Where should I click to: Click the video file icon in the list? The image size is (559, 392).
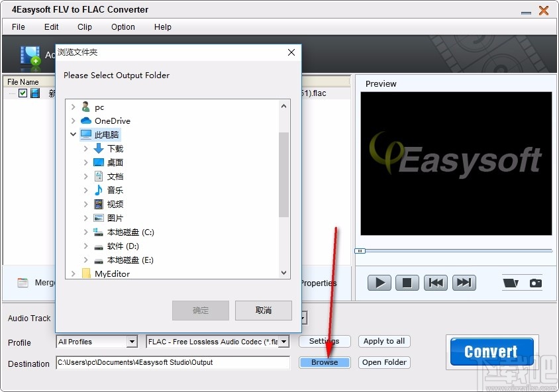(x=34, y=93)
